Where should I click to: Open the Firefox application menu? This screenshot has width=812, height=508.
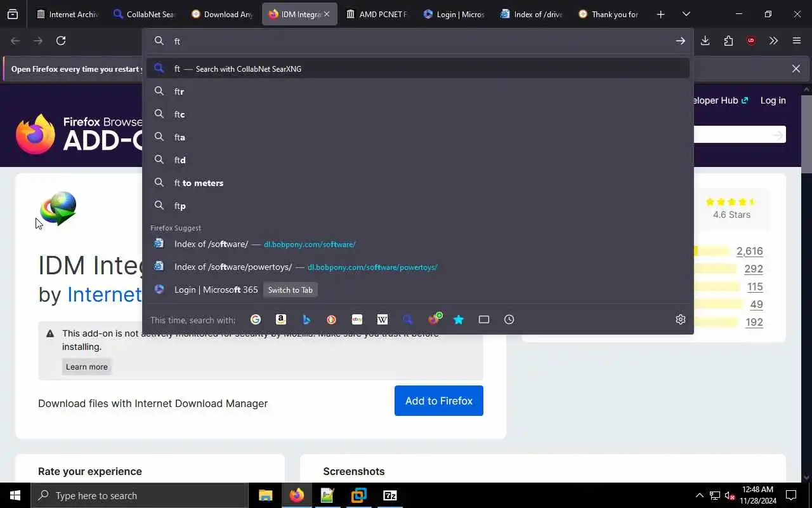[797, 41]
